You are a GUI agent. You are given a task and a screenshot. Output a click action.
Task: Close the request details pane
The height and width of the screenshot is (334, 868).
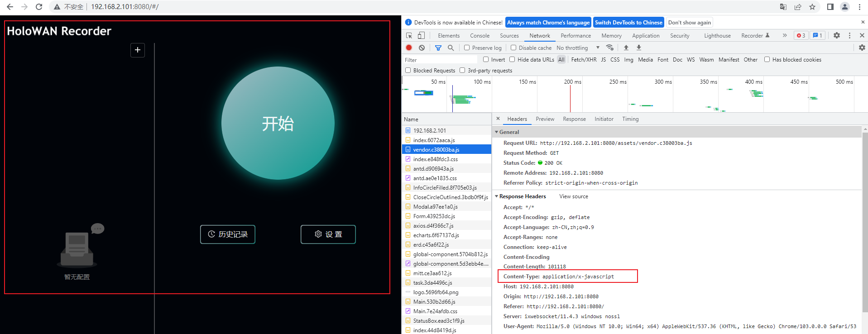498,119
